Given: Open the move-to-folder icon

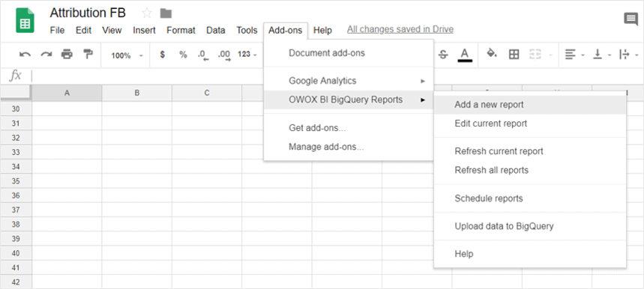Looking at the screenshot, I should point(166,13).
